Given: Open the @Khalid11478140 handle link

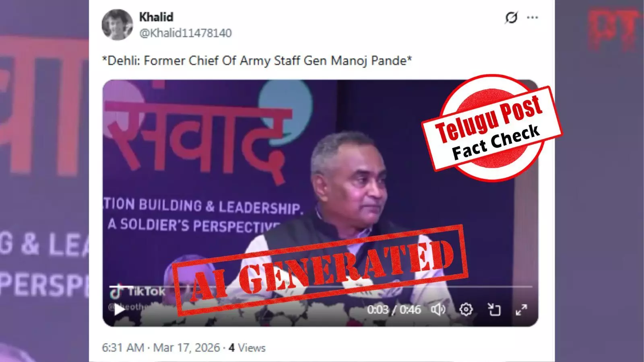Looking at the screenshot, I should tap(186, 33).
